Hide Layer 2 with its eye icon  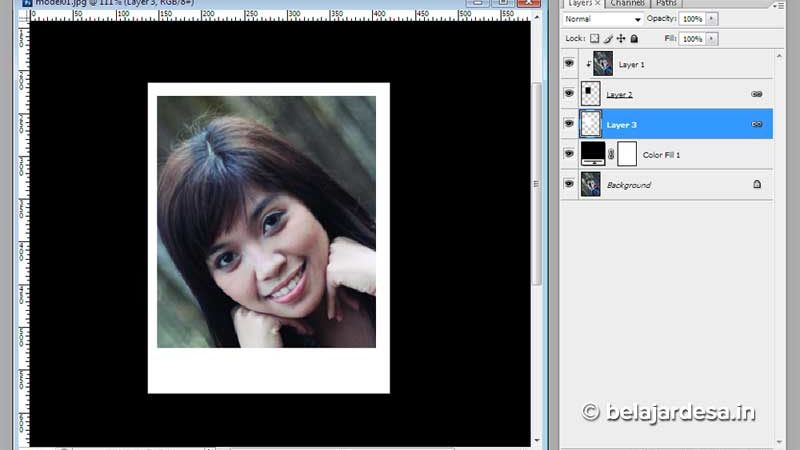(x=569, y=93)
